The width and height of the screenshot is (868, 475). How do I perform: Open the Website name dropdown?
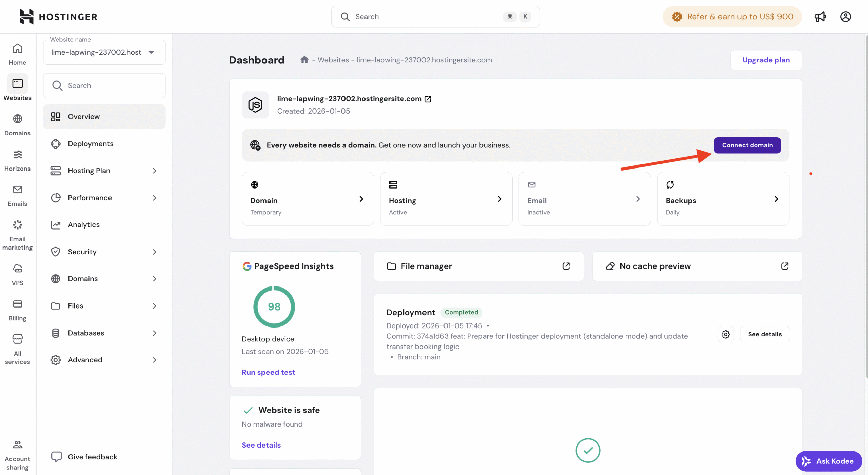[104, 52]
